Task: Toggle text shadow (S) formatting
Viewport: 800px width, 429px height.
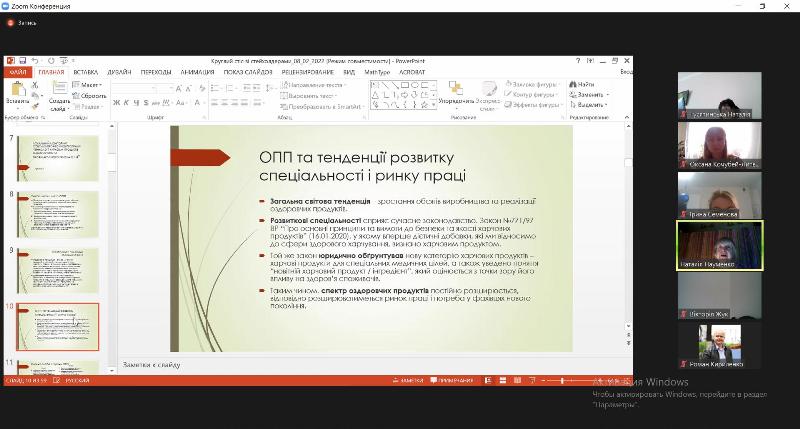Action: 146,103
